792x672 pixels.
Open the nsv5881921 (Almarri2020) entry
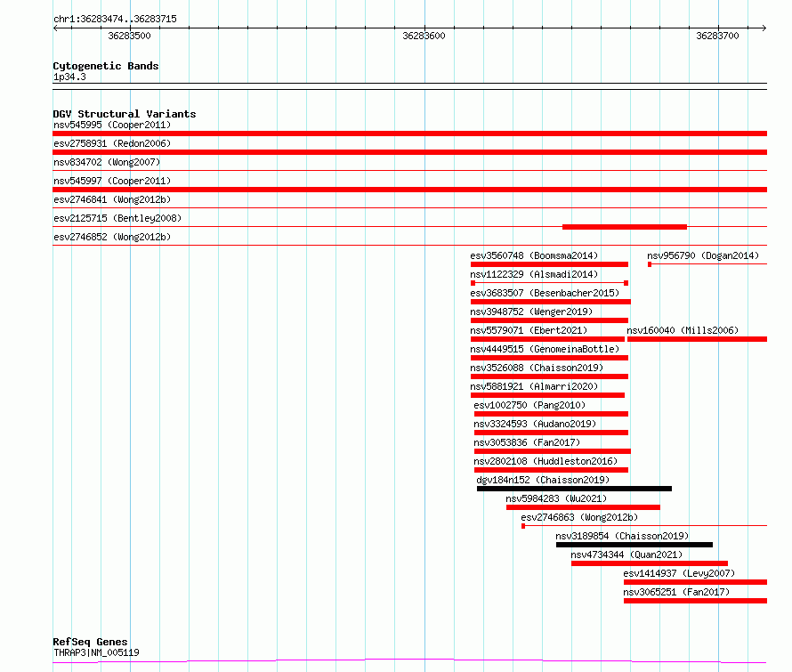coord(534,386)
